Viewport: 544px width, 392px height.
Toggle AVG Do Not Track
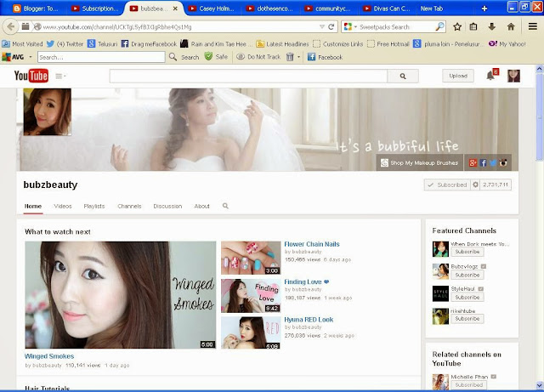[258, 57]
